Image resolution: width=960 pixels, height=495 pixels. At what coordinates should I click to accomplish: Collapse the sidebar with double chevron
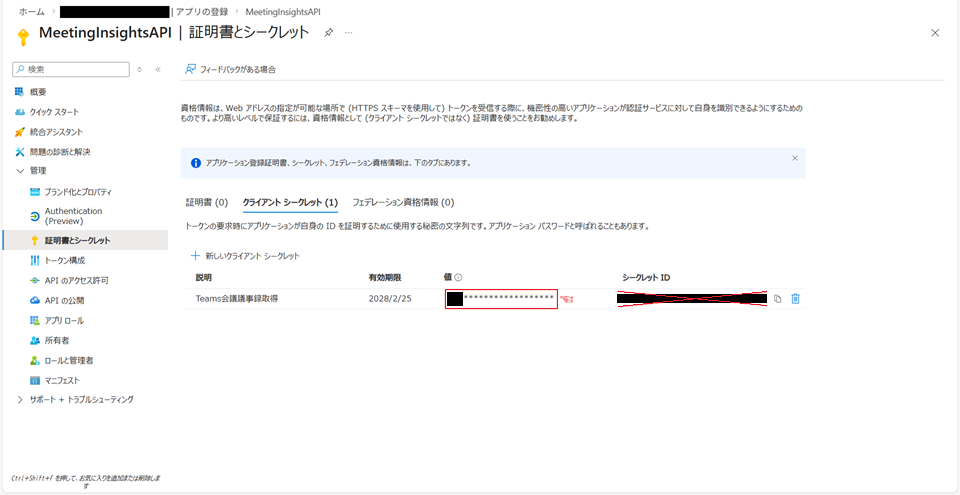tap(157, 70)
